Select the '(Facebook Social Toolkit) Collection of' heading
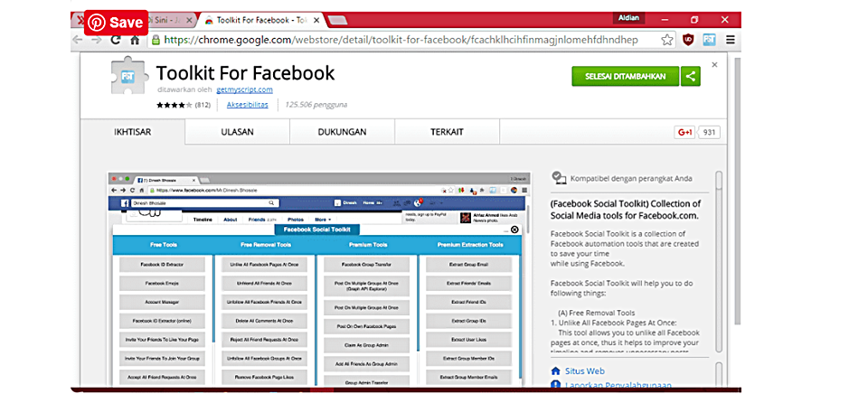 [626, 203]
